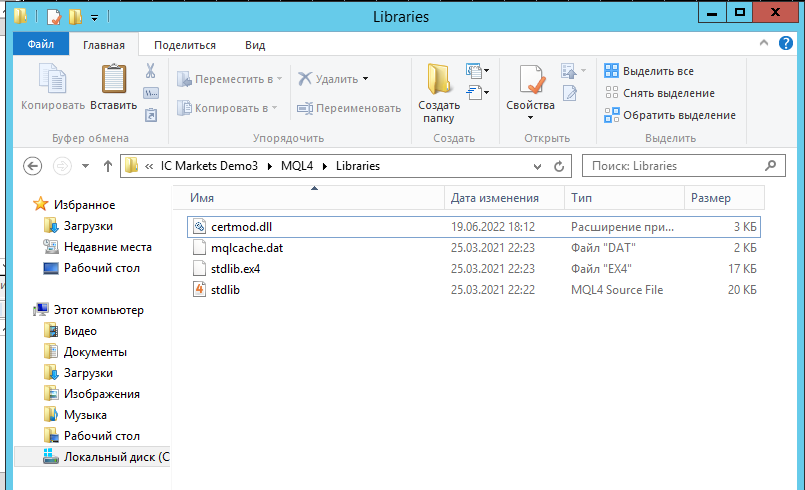Sort by the Name (Имя) column header
Screen dimensions: 805x490
pos(309,198)
